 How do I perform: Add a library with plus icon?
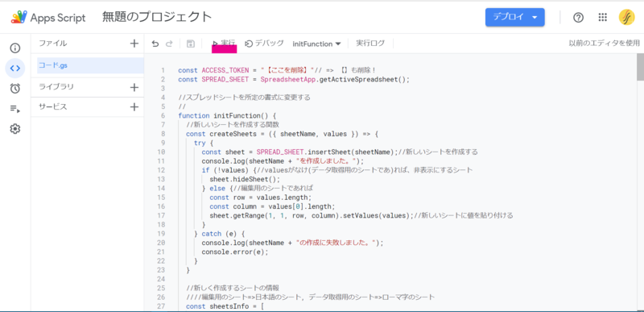point(134,87)
